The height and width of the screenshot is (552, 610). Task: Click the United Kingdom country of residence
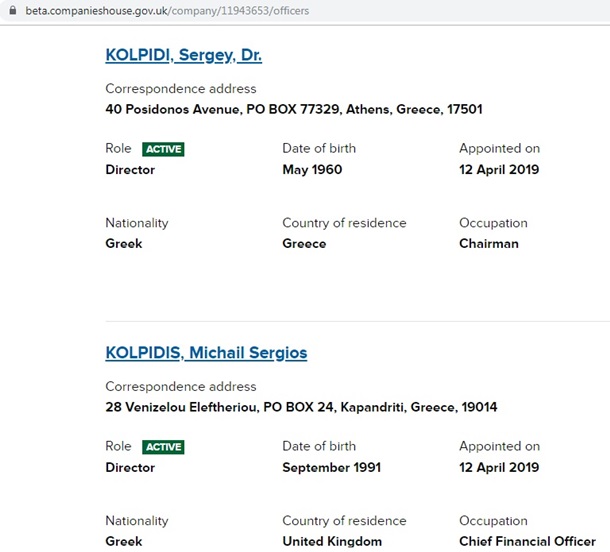[332, 542]
